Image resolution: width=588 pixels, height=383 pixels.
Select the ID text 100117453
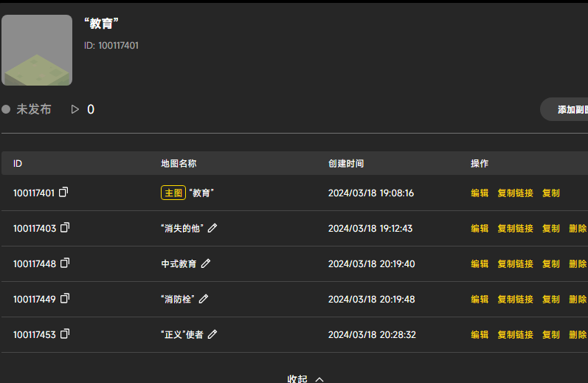tap(35, 334)
